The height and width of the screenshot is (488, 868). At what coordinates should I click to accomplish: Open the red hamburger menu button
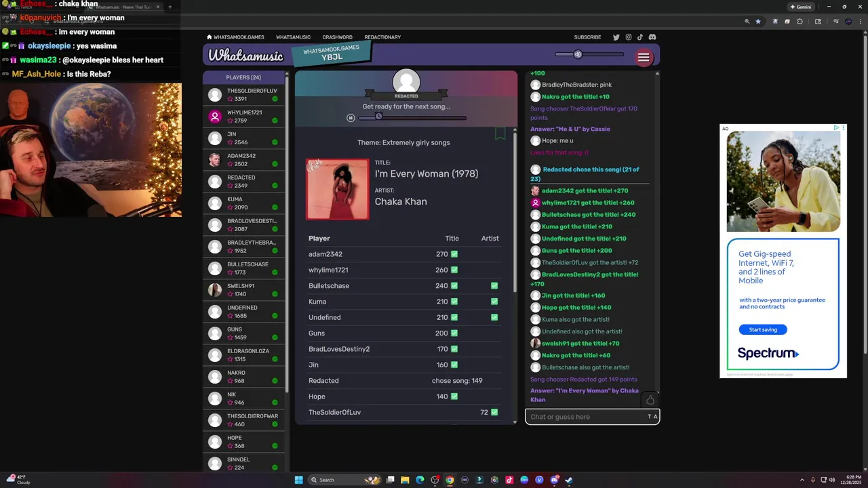(x=644, y=58)
